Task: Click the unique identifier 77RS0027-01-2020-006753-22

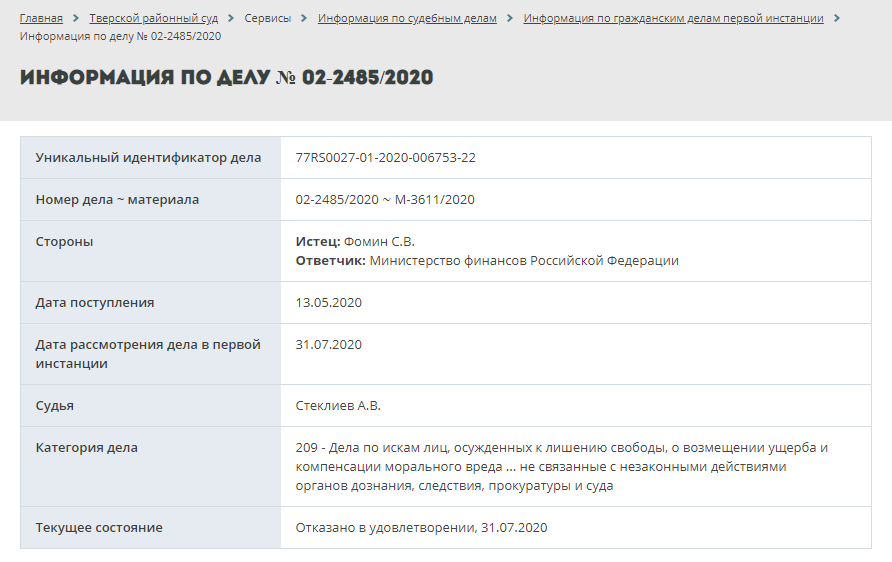Action: [x=385, y=158]
